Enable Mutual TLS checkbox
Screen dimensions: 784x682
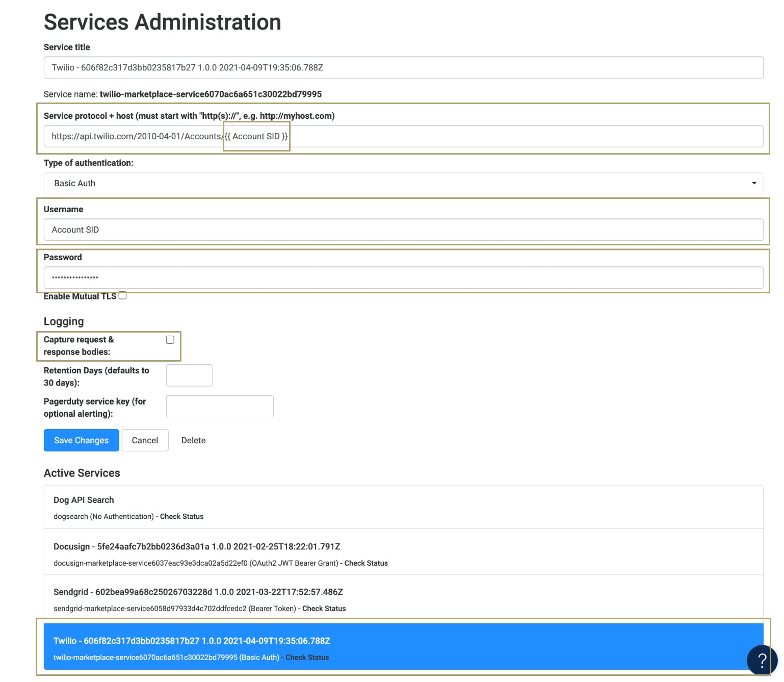point(122,296)
